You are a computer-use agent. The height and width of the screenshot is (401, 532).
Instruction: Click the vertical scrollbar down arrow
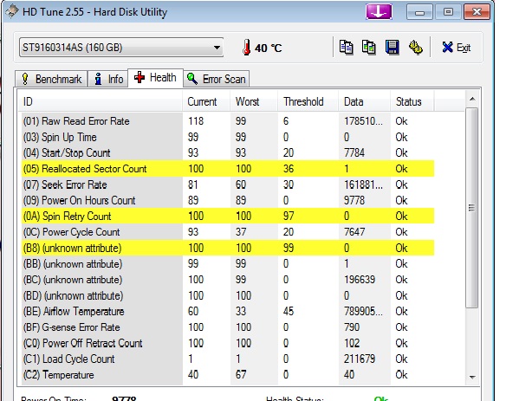[x=472, y=376]
